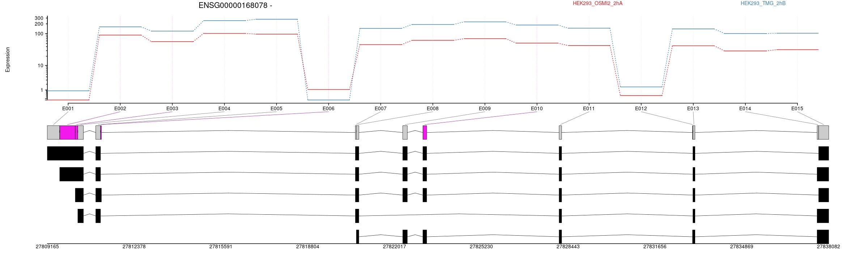
Task: Click exon label E009
Action: coord(485,108)
